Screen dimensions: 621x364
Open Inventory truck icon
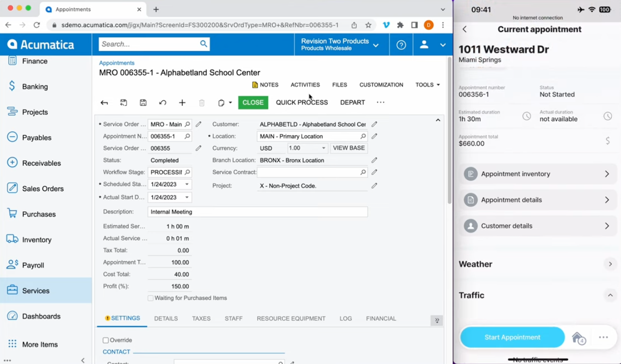[12, 239]
